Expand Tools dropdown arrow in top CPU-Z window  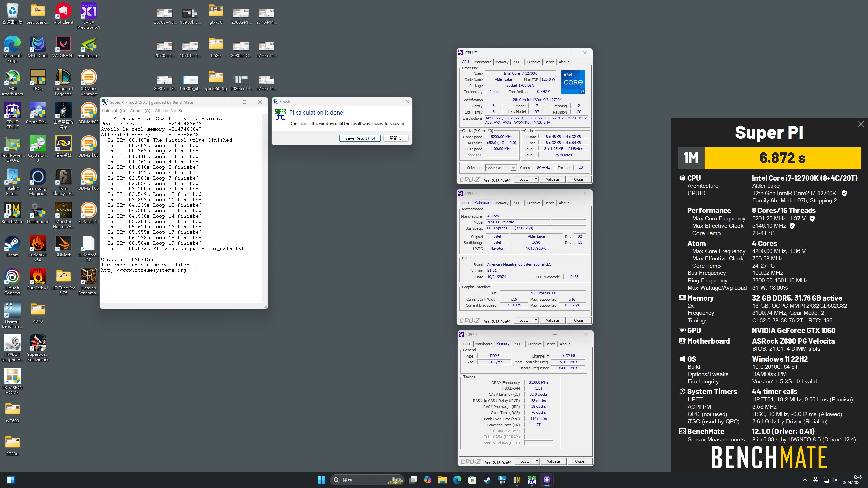pyautogui.click(x=536, y=179)
